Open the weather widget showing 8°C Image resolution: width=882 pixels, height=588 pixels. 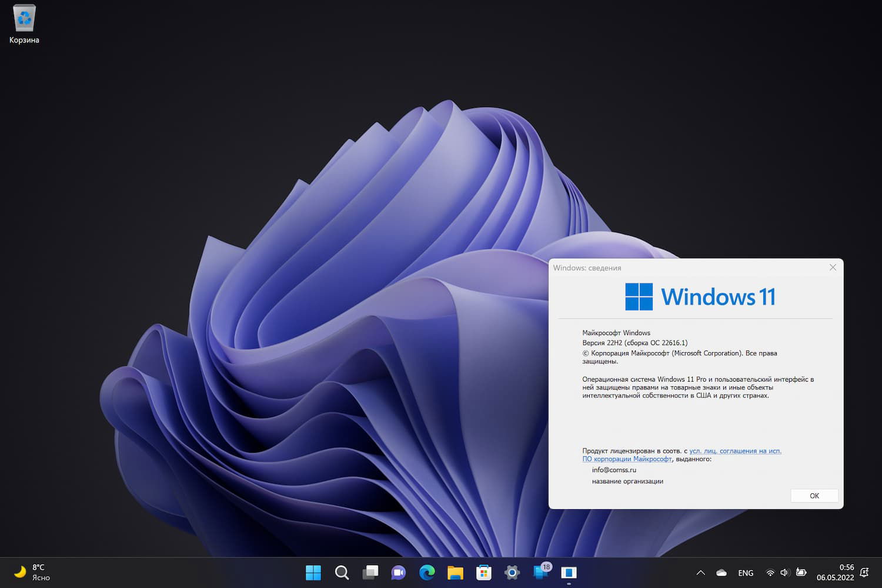[32, 572]
